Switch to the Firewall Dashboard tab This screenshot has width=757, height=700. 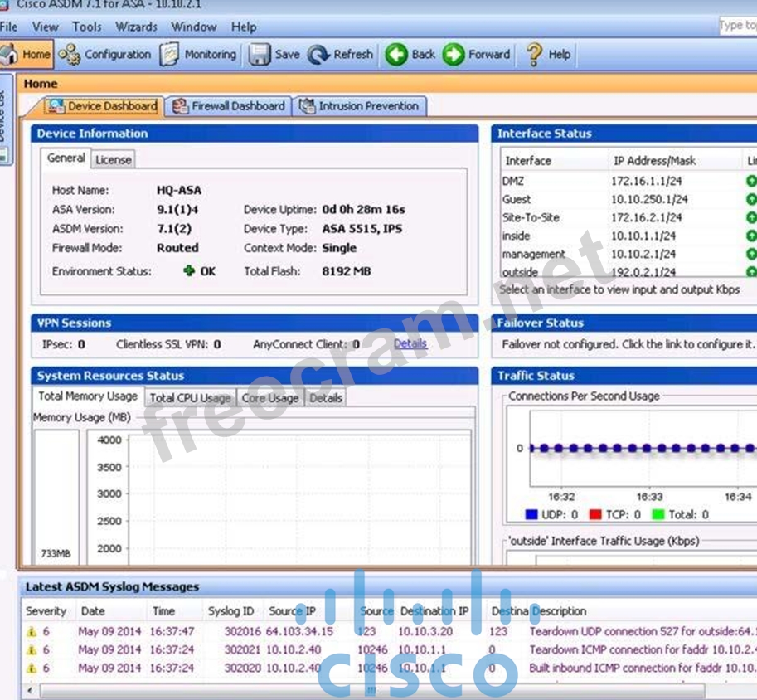[229, 106]
